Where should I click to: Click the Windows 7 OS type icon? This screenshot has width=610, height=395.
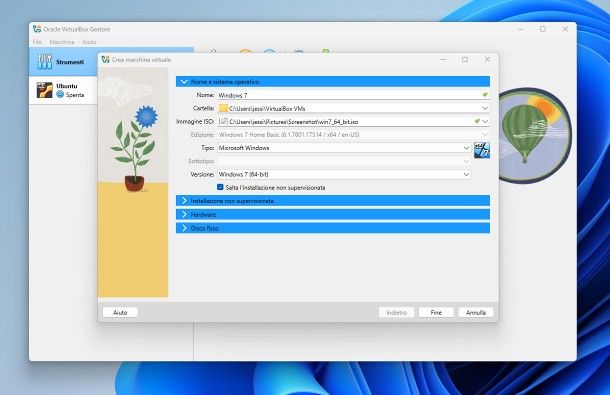tap(482, 150)
